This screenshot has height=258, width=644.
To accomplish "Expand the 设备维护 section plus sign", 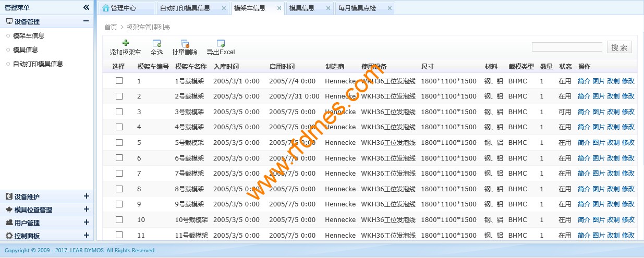I will coord(86,196).
